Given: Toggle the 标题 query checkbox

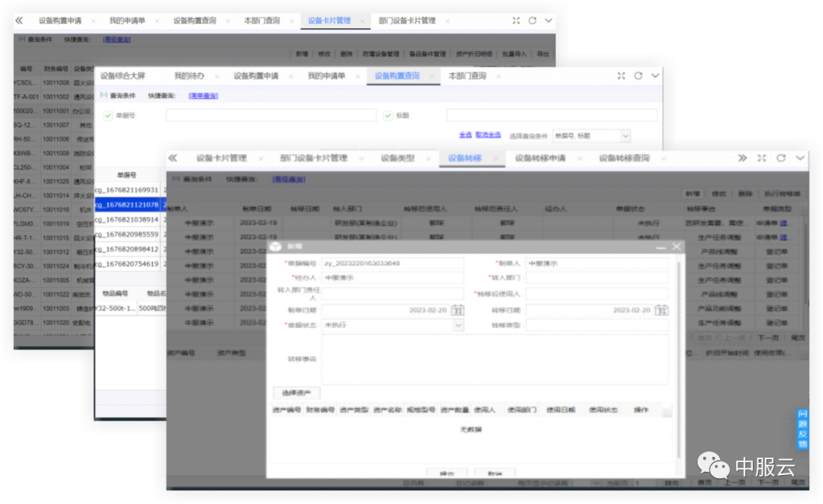Looking at the screenshot, I should [388, 116].
